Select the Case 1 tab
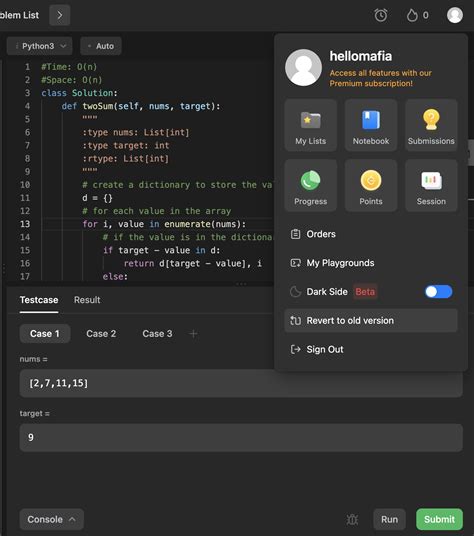The width and height of the screenshot is (474, 536). coord(45,334)
